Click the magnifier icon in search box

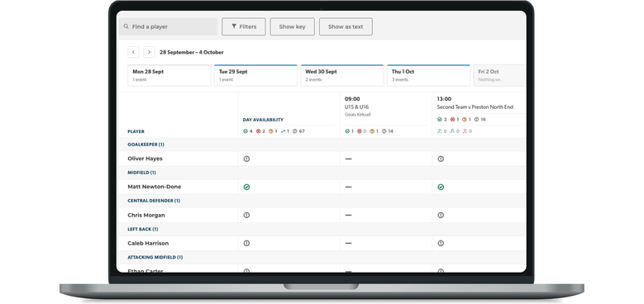126,26
